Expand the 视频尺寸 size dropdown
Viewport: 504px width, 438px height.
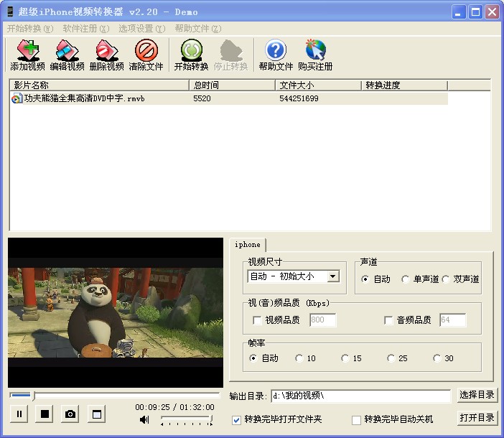click(333, 276)
